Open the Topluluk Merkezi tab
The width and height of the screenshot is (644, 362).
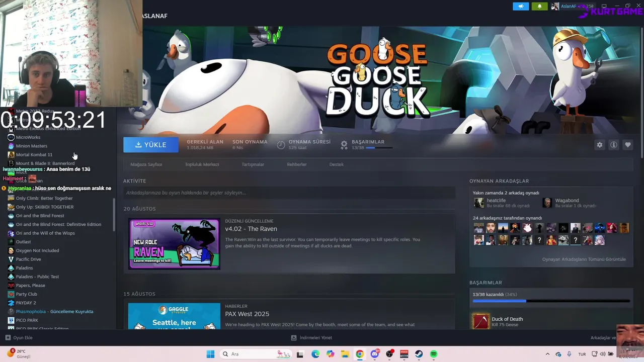click(x=202, y=164)
